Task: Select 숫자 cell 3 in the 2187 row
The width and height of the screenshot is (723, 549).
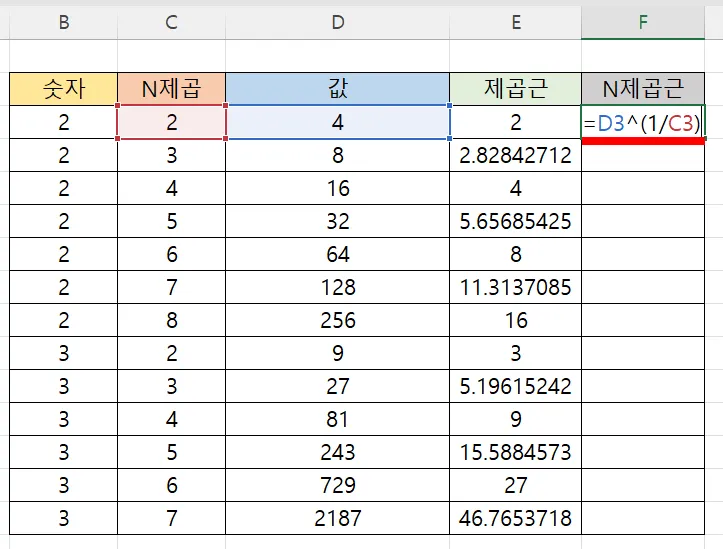Action: 64,518
